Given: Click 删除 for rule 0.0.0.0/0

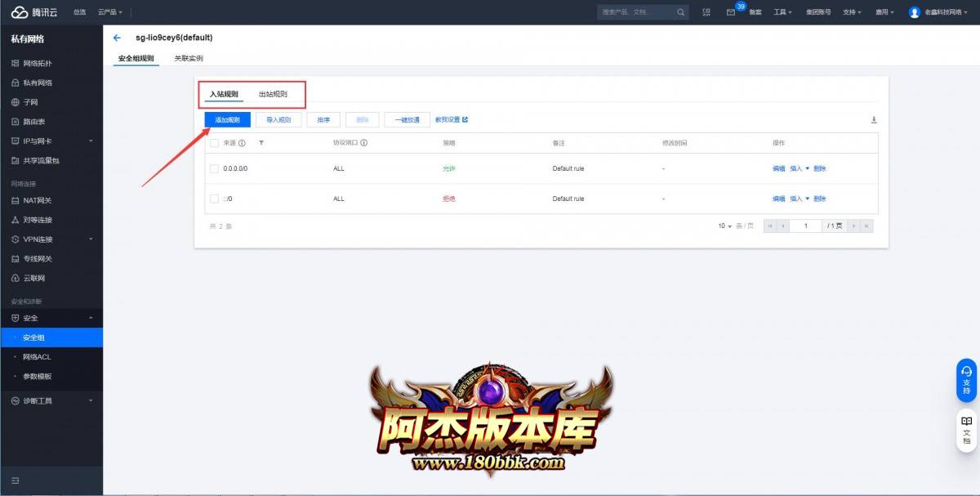Looking at the screenshot, I should 820,168.
